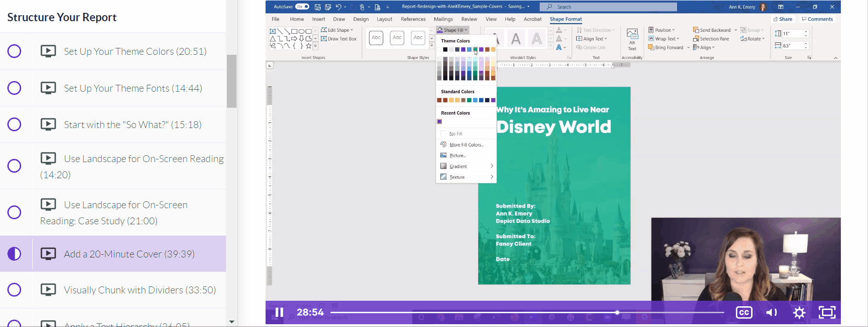The height and width of the screenshot is (327, 868).
Task: Switch to the Insert tab
Action: tap(318, 19)
